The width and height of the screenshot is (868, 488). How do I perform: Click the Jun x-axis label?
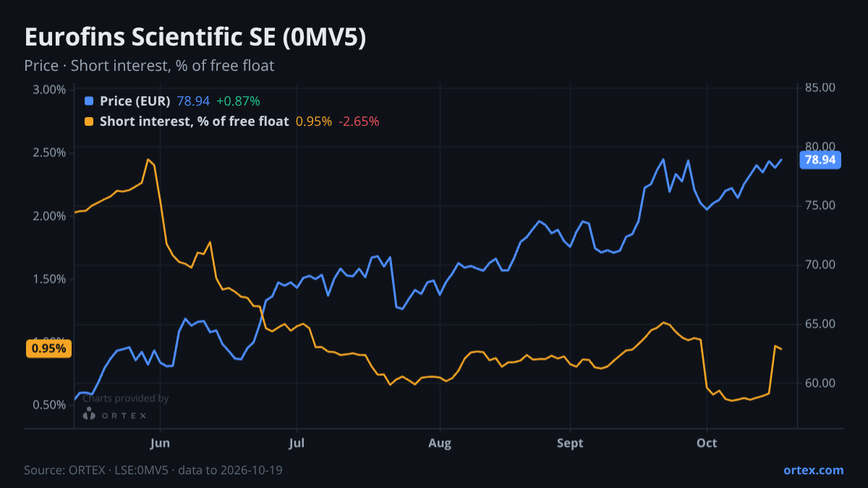(161, 442)
